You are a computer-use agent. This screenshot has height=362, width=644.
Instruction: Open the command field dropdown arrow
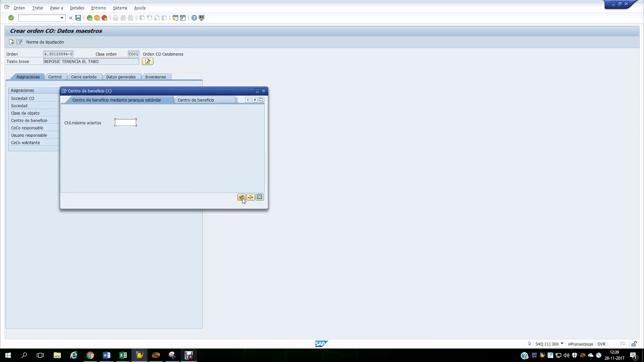point(62,18)
